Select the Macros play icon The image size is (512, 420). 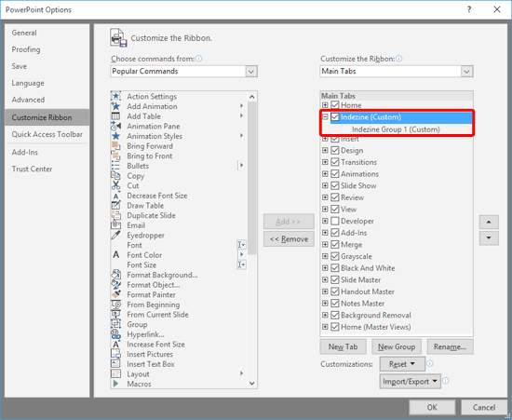(116, 384)
